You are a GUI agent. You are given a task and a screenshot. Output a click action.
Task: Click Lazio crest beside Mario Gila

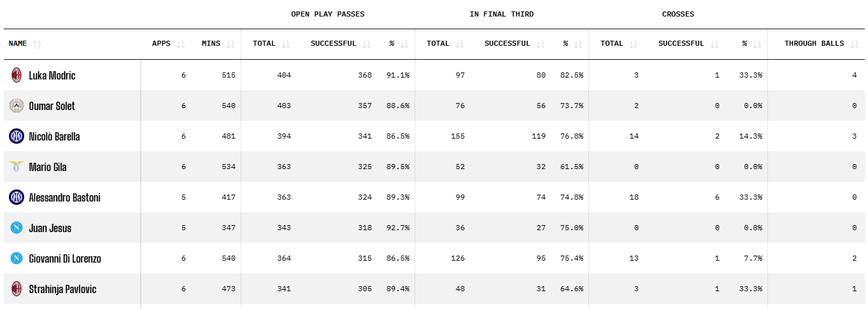17,167
